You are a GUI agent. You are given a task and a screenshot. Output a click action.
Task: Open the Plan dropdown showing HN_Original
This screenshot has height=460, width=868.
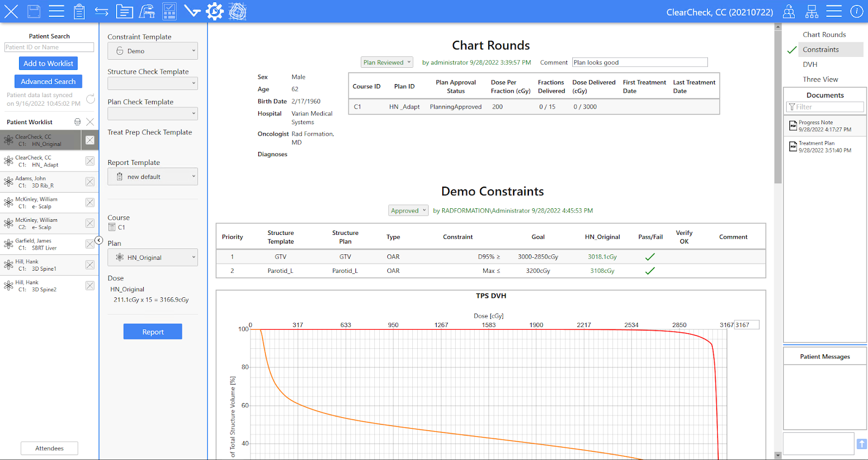[152, 258]
